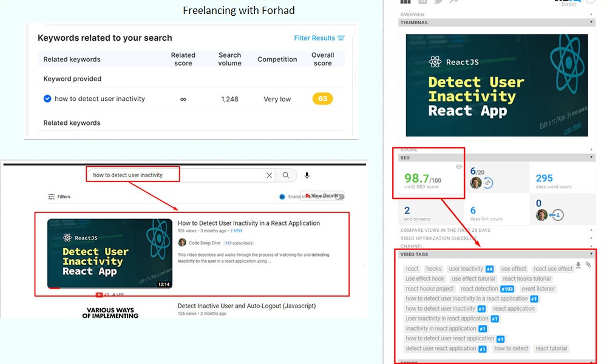Click the voice search microphone icon

307,175
